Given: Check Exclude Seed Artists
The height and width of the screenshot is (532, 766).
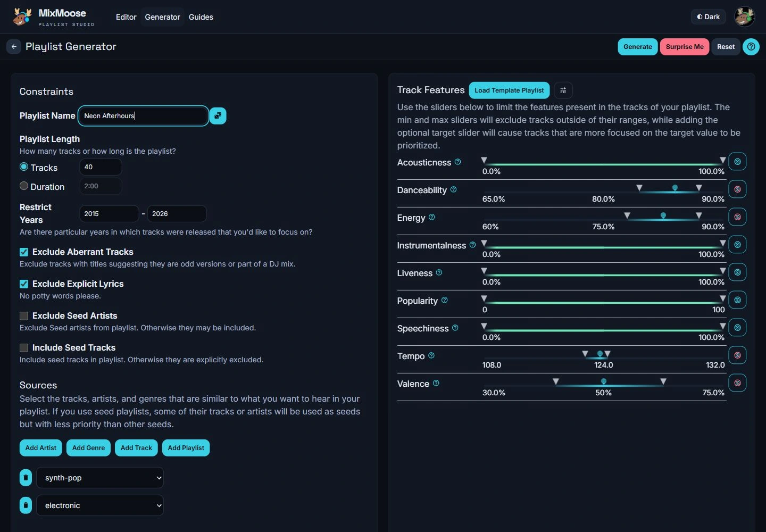Looking at the screenshot, I should [x=24, y=316].
